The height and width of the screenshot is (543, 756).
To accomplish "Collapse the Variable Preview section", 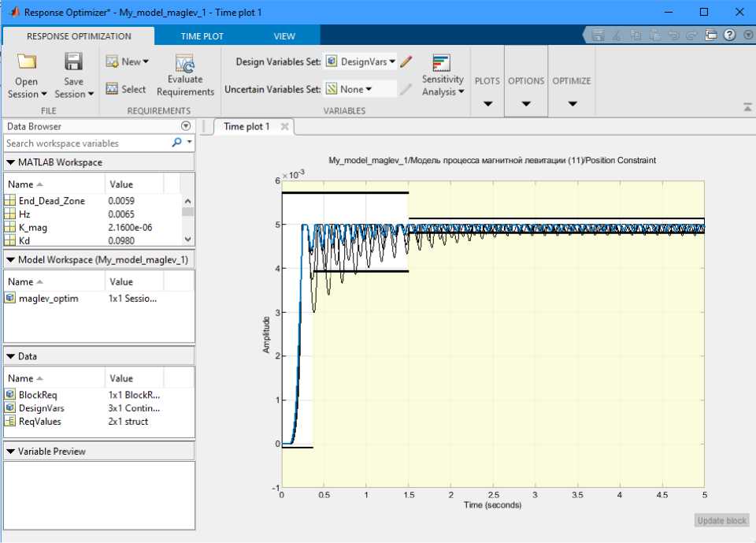I will point(10,452).
